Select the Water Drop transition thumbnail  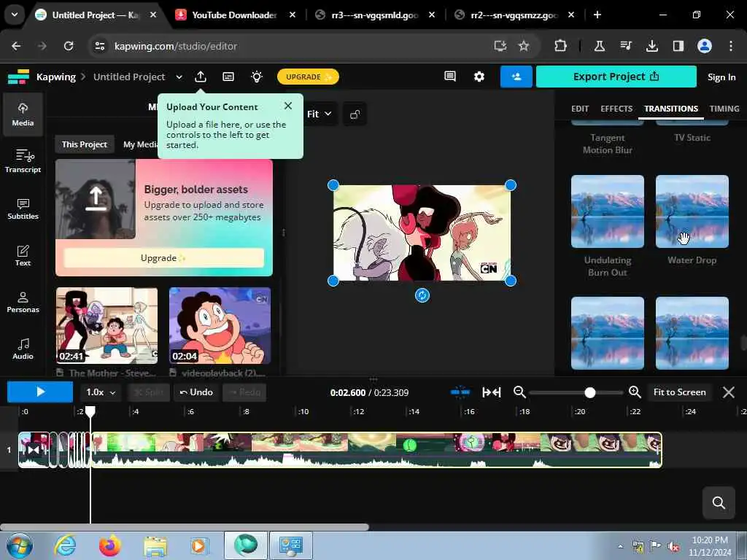tap(692, 211)
